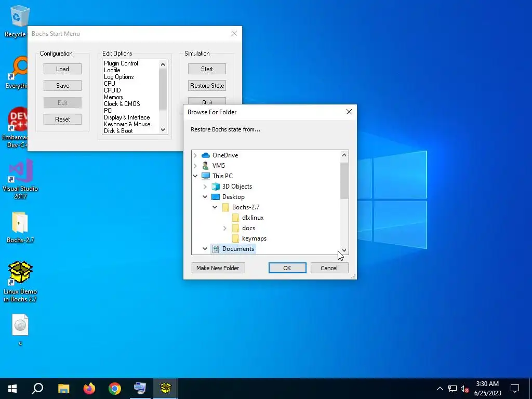Select Clock & CMOS option
This screenshot has height=399, width=532.
pyautogui.click(x=122, y=104)
